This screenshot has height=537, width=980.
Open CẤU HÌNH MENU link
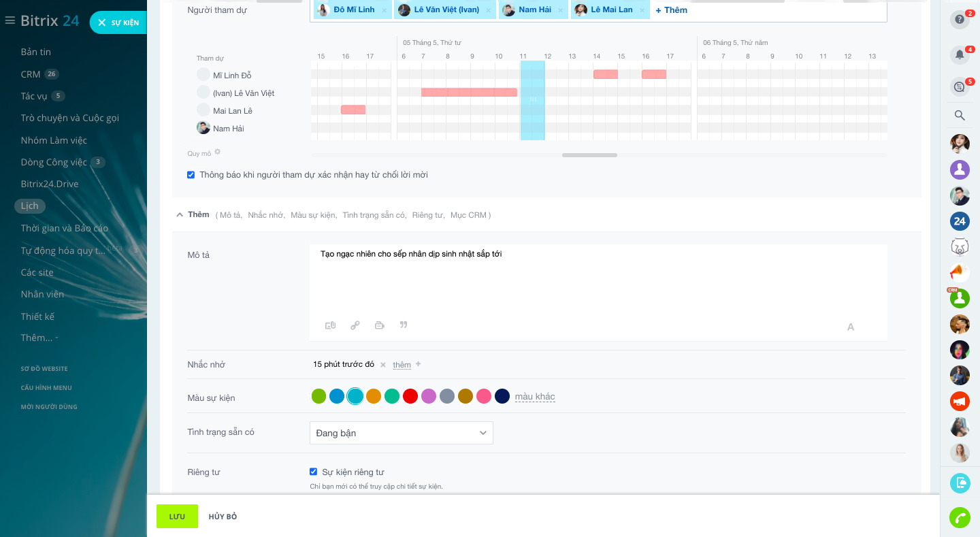pyautogui.click(x=46, y=388)
